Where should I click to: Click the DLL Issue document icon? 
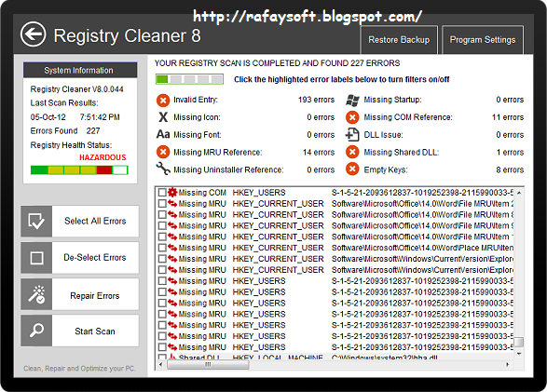click(x=352, y=134)
